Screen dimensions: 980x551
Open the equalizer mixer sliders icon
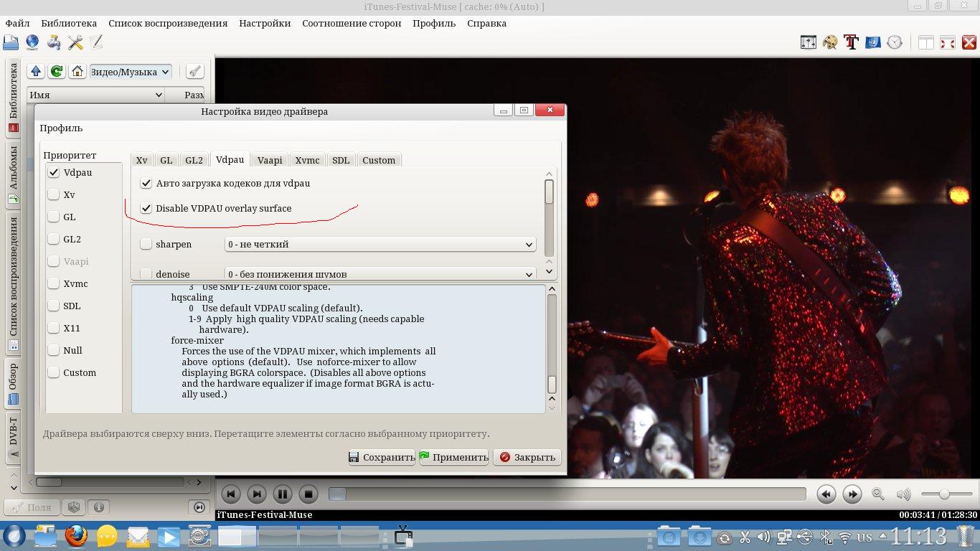coord(809,42)
